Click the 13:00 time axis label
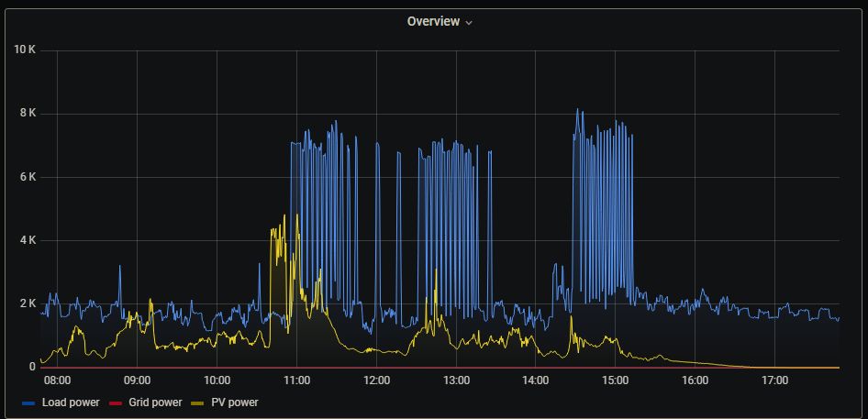 point(456,380)
